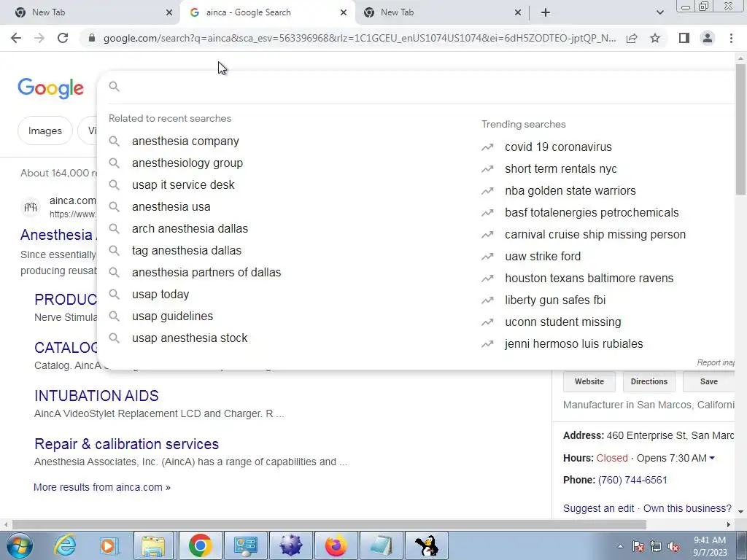Save the business with Save button
Viewport: 747px width, 560px height.
pos(709,382)
